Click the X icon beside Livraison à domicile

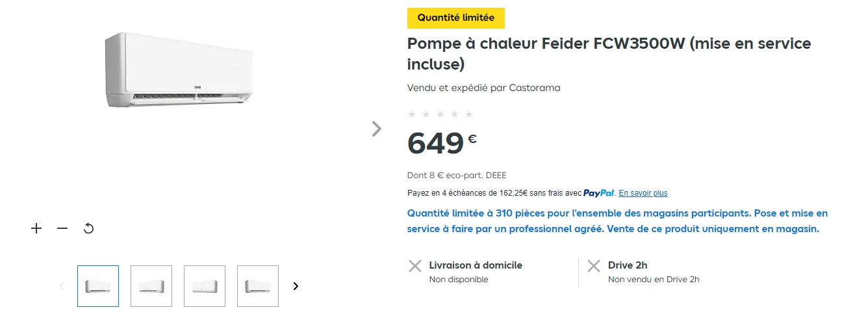(x=415, y=266)
